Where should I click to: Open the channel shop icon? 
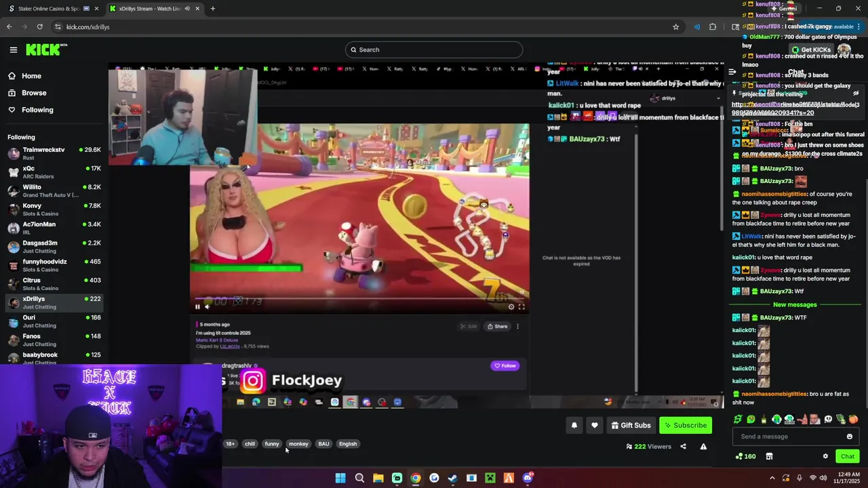click(769, 456)
